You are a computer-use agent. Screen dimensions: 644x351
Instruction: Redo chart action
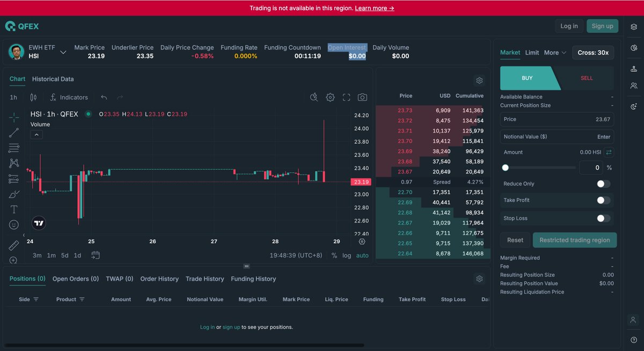click(120, 97)
